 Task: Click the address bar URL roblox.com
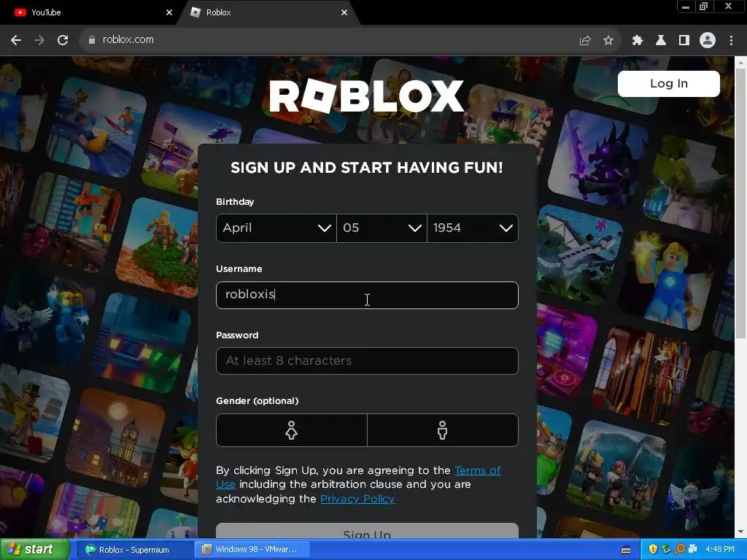(128, 40)
